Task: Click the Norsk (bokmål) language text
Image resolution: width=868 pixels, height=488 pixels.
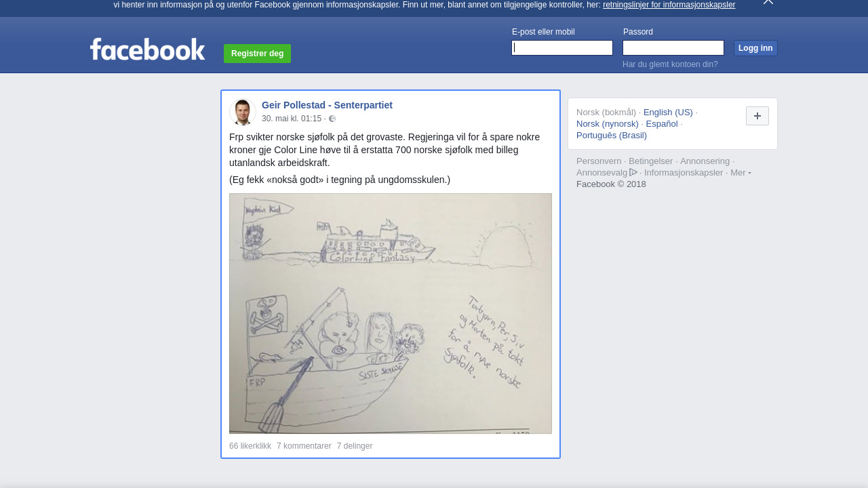Action: point(606,113)
